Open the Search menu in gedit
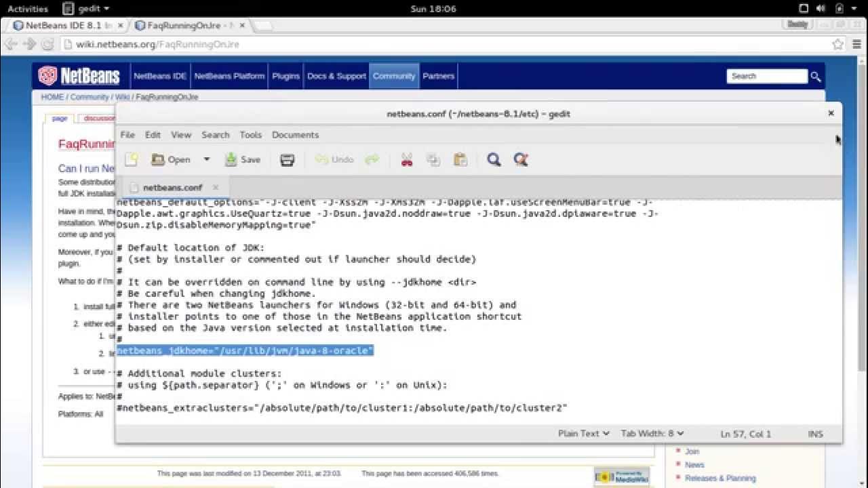868x488 pixels. (x=216, y=135)
